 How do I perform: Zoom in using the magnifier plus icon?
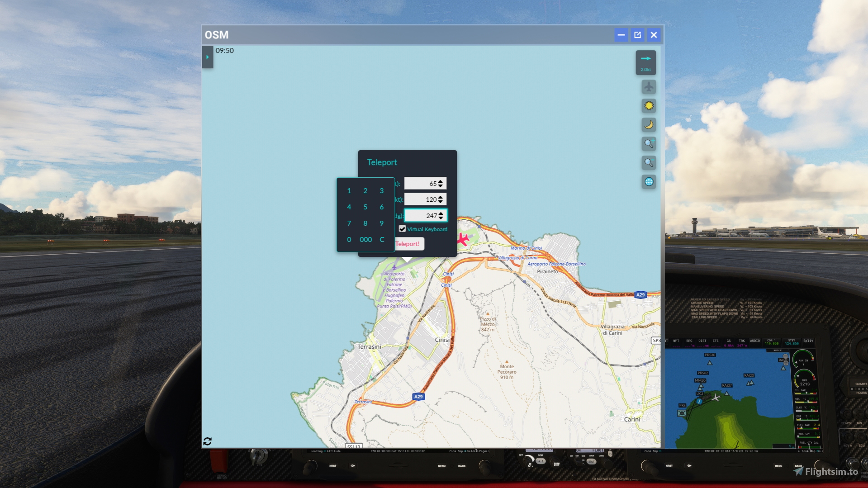[x=648, y=143]
